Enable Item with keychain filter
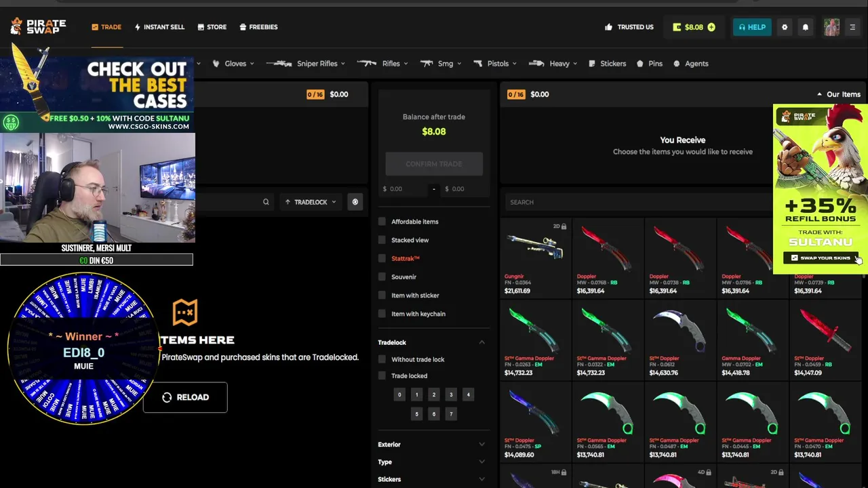Image resolution: width=868 pixels, height=488 pixels. (x=382, y=314)
